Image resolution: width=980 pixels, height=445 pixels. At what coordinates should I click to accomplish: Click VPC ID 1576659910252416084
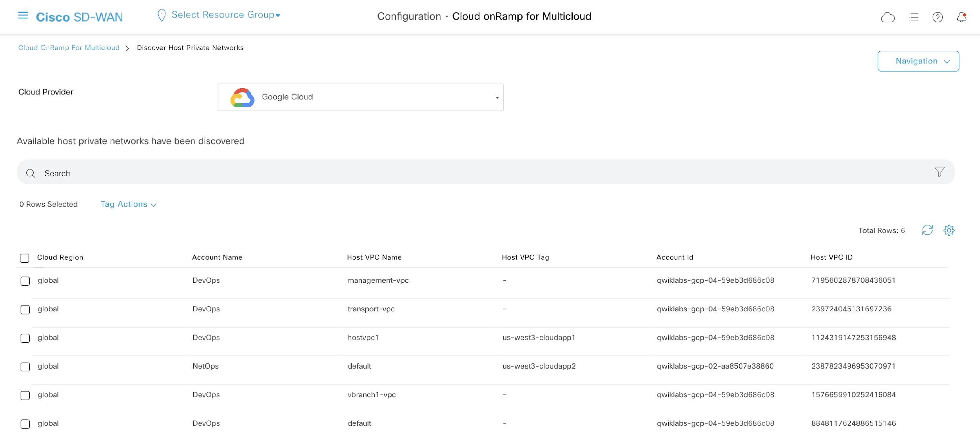(x=853, y=395)
